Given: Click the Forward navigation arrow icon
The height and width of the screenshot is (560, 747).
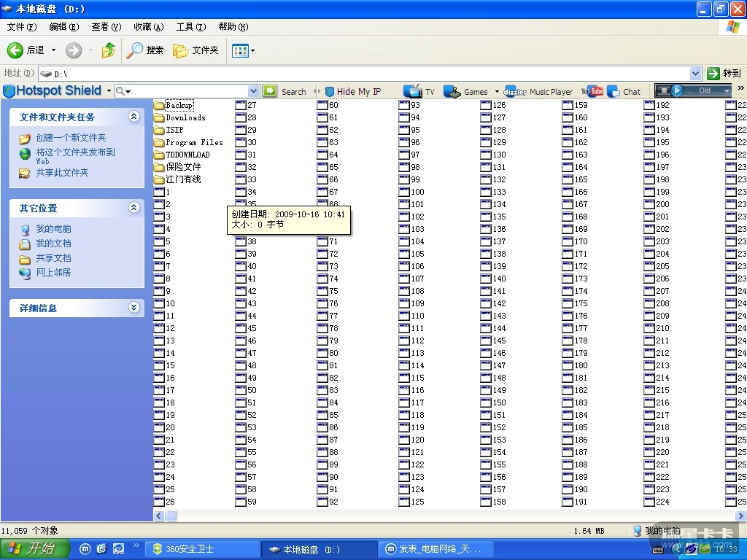Looking at the screenshot, I should [x=74, y=50].
